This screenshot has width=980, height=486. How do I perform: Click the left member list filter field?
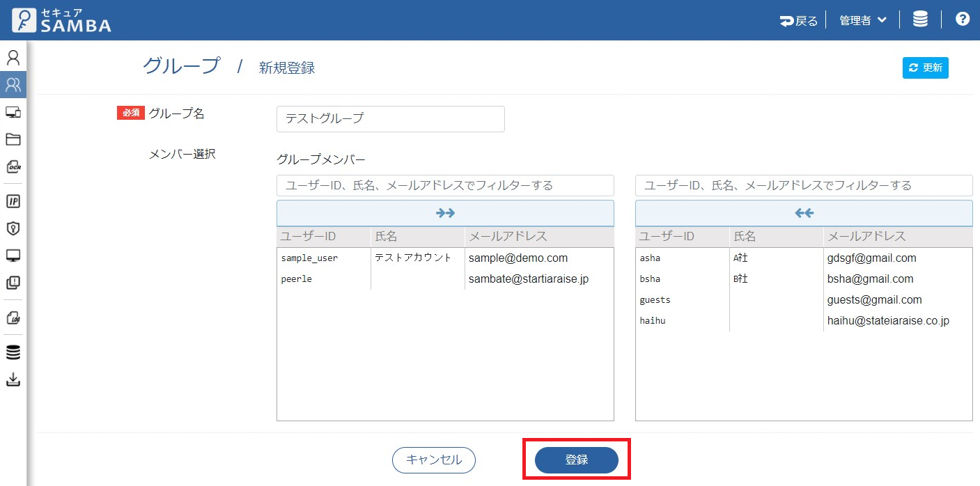[x=445, y=185]
